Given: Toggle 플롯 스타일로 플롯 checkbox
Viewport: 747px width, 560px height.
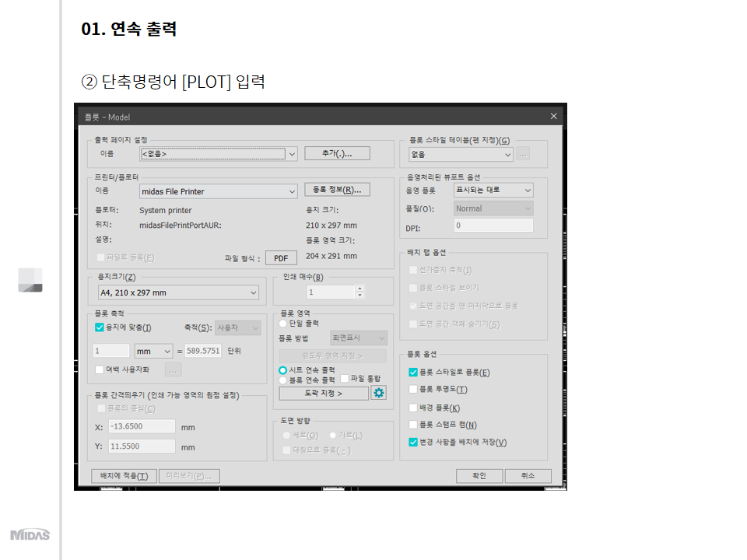Looking at the screenshot, I should pyautogui.click(x=413, y=372).
